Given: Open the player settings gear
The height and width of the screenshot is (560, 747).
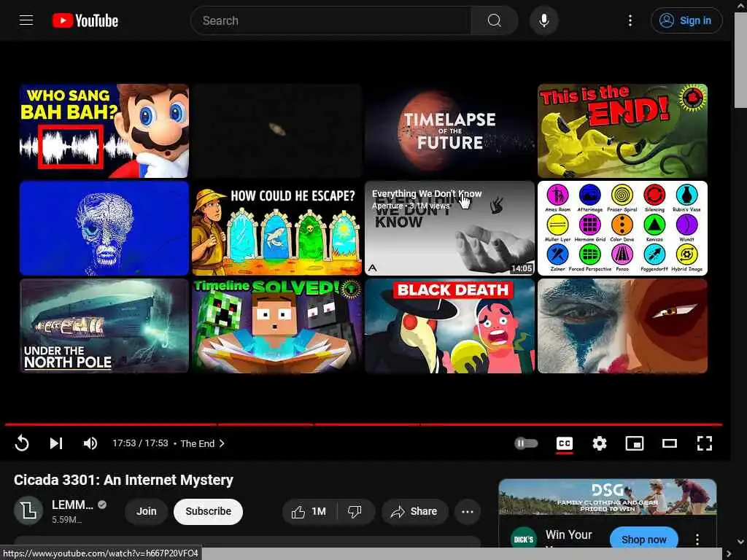Looking at the screenshot, I should 600,443.
